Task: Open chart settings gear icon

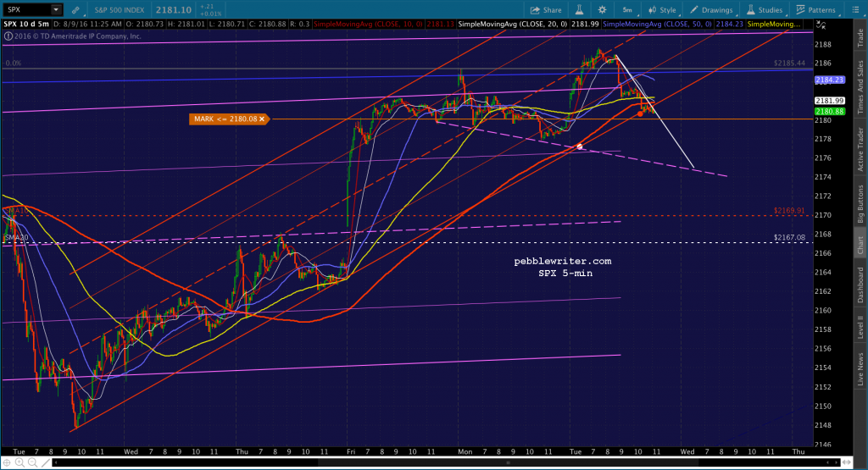Action: coord(603,10)
